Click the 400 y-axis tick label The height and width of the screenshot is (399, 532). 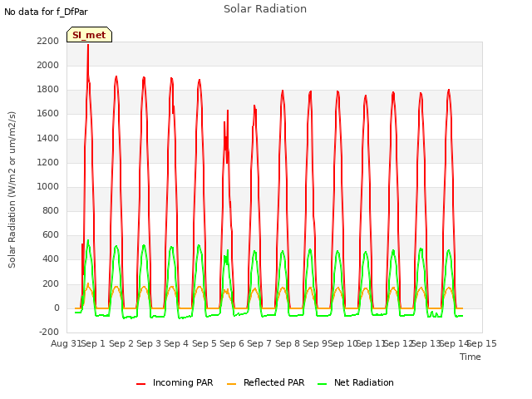51,259
